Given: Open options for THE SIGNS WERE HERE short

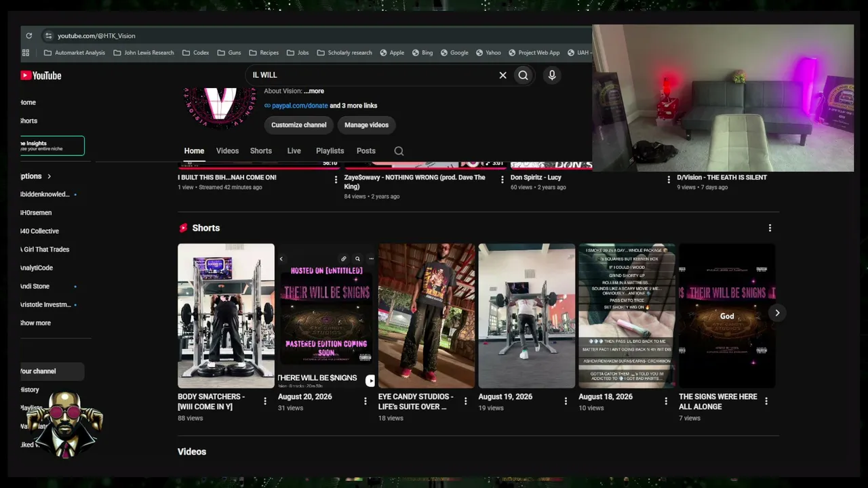Looking at the screenshot, I should click(x=766, y=401).
